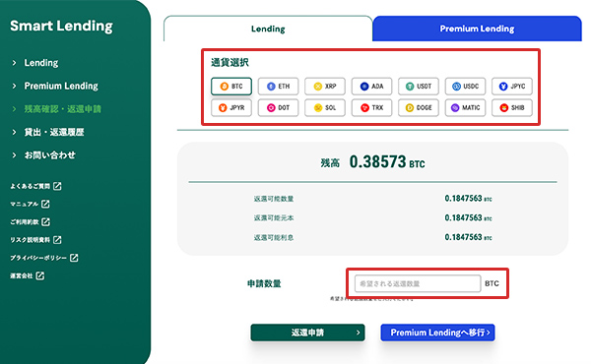
Task: Click the 返還可能元本 row label
Action: (x=274, y=218)
